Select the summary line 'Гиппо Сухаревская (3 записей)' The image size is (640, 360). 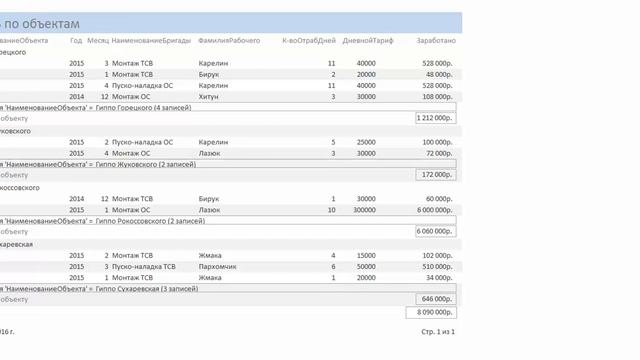[x=147, y=289]
